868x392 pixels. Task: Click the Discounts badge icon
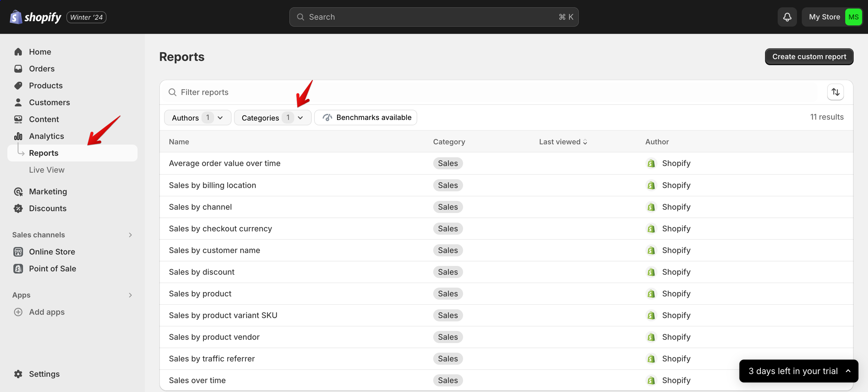tap(18, 208)
